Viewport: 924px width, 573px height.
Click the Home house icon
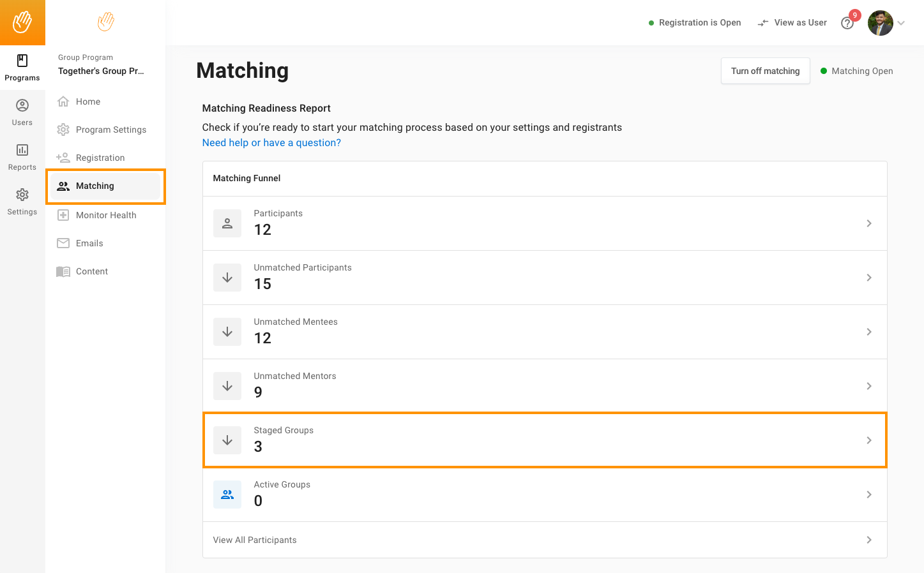point(63,101)
